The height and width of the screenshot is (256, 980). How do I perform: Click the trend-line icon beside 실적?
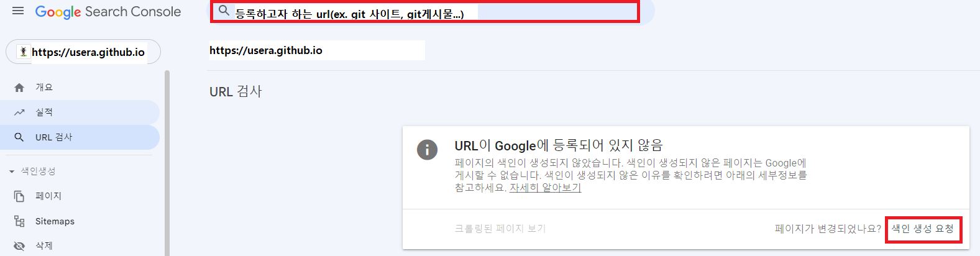19,112
